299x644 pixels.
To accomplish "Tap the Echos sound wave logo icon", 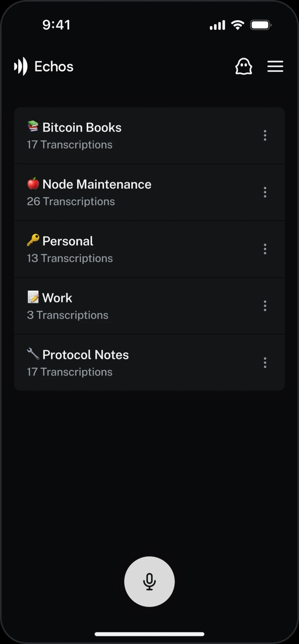I will pyautogui.click(x=20, y=66).
